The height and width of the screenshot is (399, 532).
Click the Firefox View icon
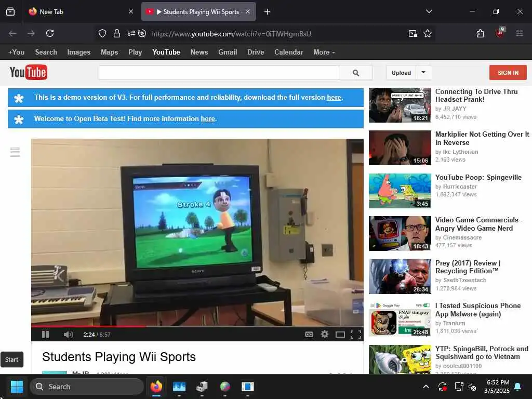coord(10,12)
